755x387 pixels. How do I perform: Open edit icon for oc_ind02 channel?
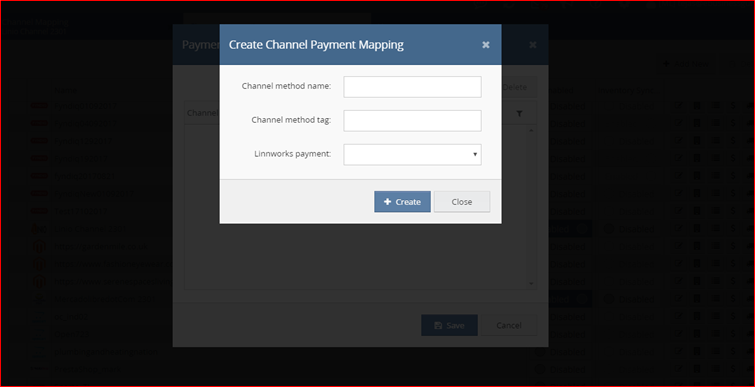(679, 317)
